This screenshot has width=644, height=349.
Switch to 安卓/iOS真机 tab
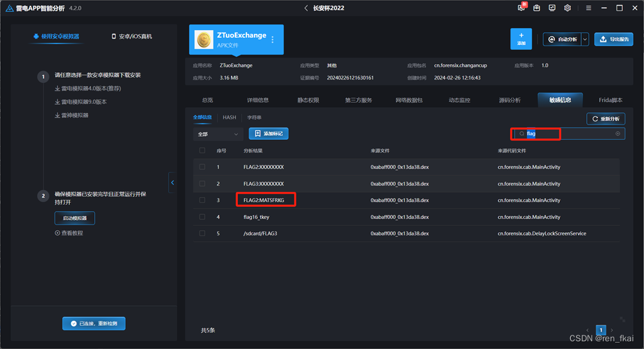[132, 37]
